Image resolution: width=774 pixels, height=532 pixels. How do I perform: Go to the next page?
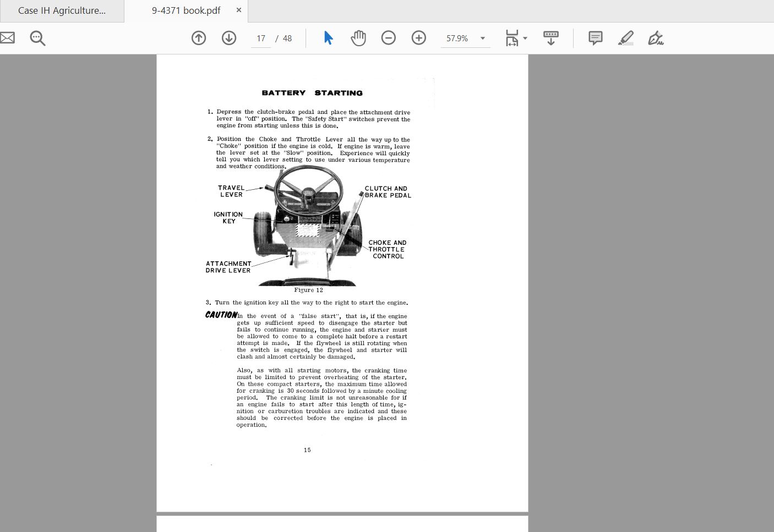click(x=229, y=38)
